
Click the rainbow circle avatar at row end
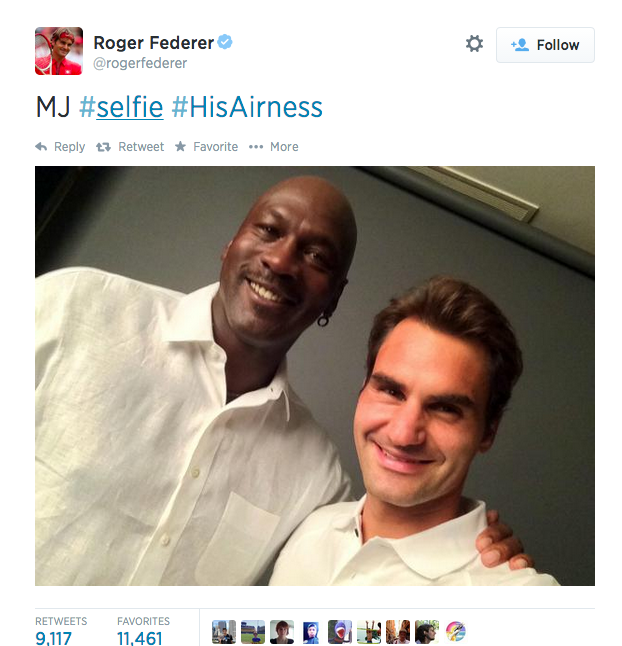tap(456, 632)
